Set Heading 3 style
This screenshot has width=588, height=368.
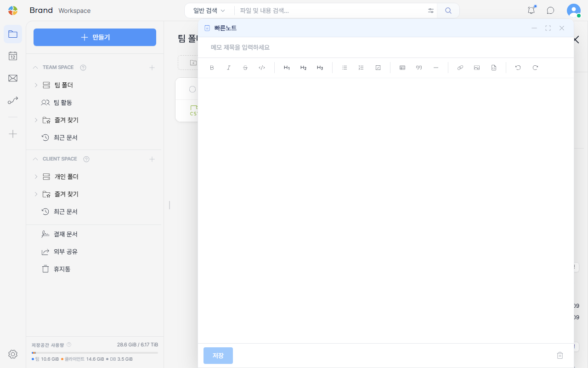pyautogui.click(x=320, y=68)
